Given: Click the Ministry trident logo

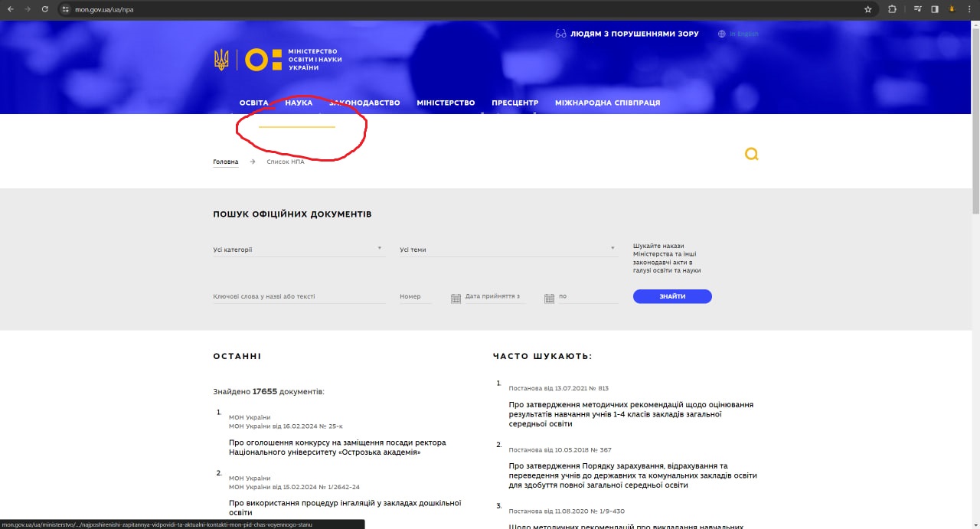Looking at the screenshot, I should point(221,60).
